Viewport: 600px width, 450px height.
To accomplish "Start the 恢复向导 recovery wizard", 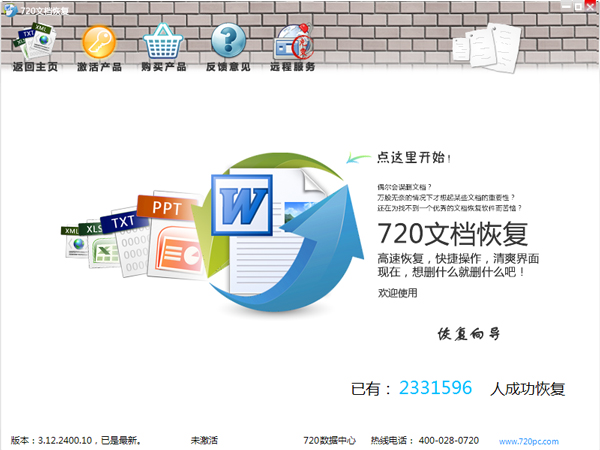I will coord(468,334).
